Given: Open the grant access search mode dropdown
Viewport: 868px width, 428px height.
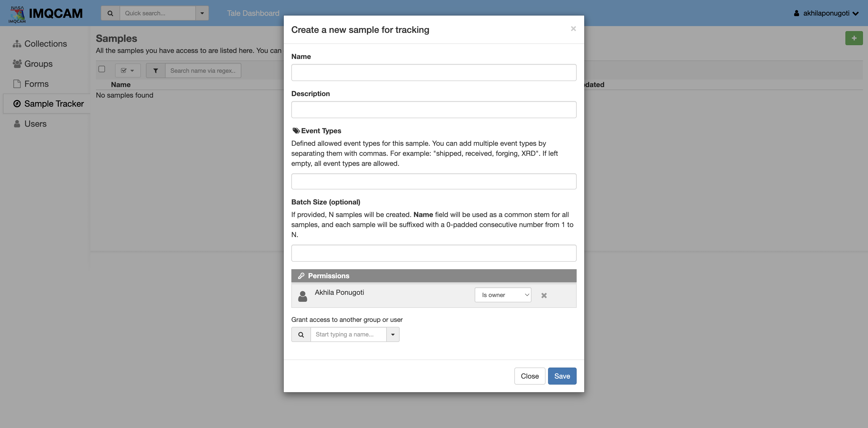Looking at the screenshot, I should (393, 334).
